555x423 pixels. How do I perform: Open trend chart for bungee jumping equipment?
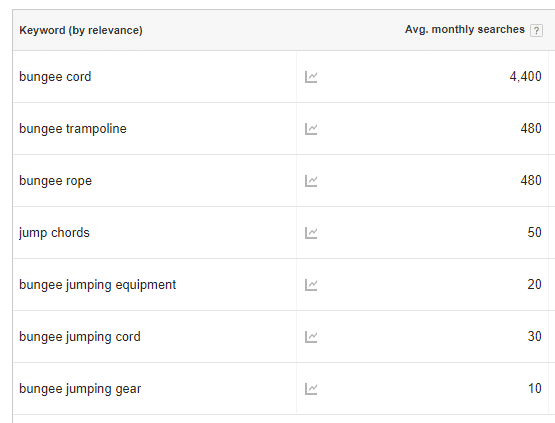(x=311, y=285)
